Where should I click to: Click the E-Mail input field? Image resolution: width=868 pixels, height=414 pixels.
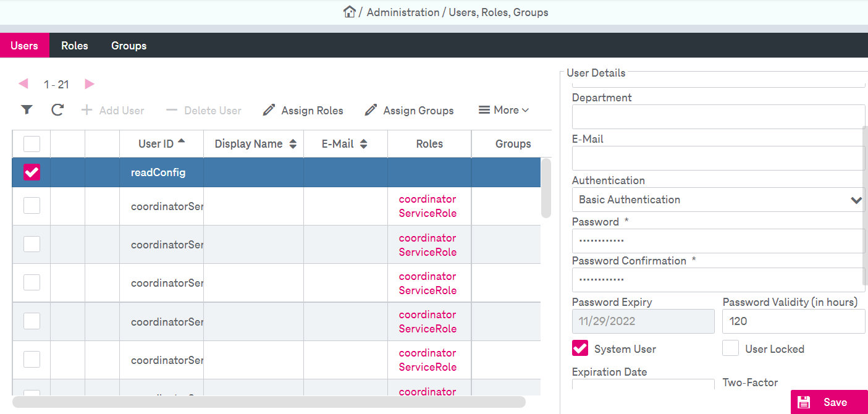click(x=718, y=158)
